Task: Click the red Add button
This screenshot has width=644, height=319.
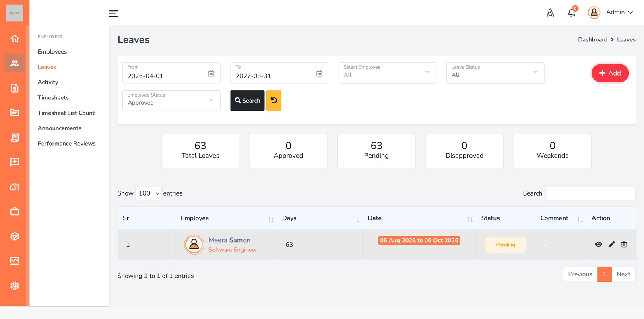Action: click(610, 73)
